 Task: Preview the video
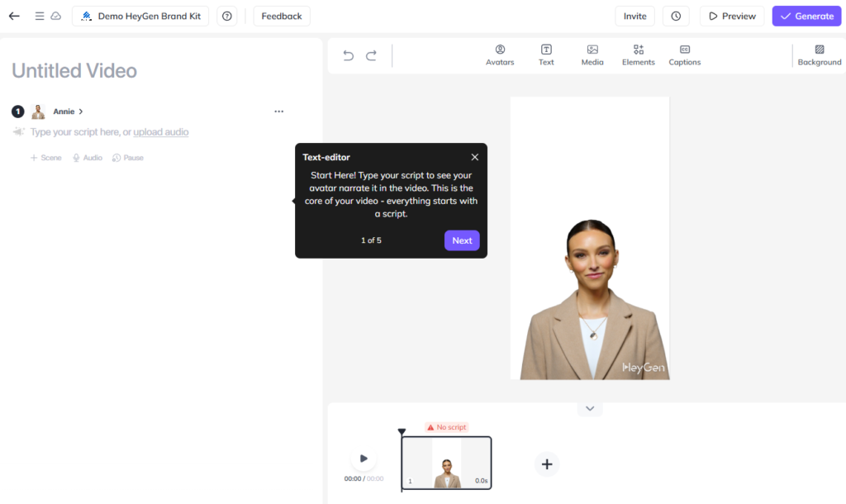coord(732,17)
